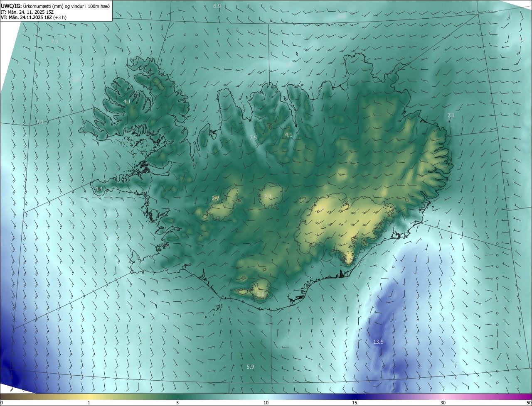Click the '15' tick label on the color scale
This screenshot has width=532, height=406.
(x=355, y=403)
